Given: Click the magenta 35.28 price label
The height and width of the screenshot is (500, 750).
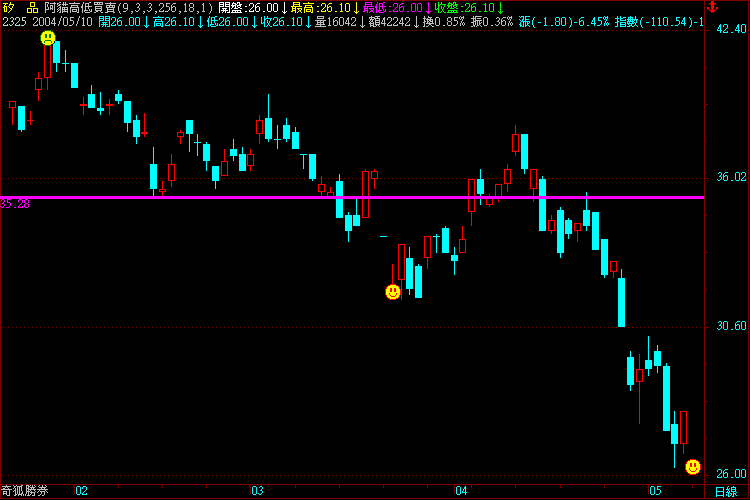Looking at the screenshot, I should pos(15,204).
